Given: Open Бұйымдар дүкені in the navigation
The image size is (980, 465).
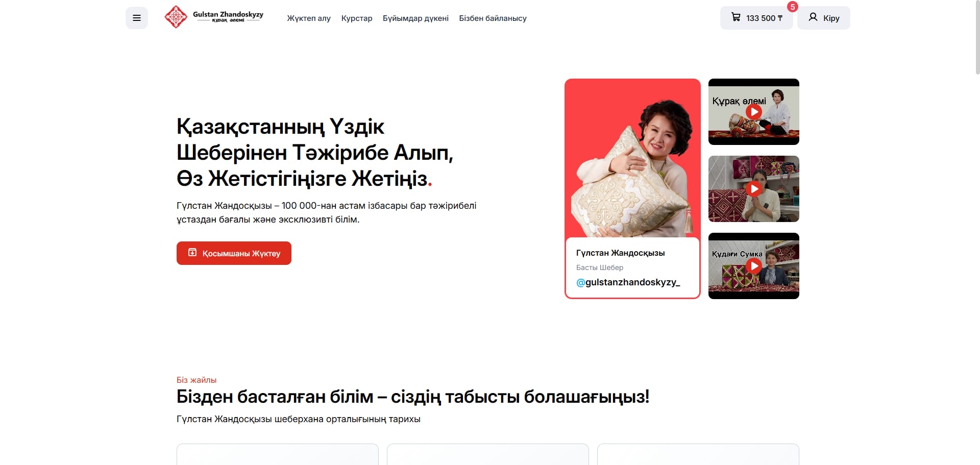Looking at the screenshot, I should pyautogui.click(x=415, y=18).
